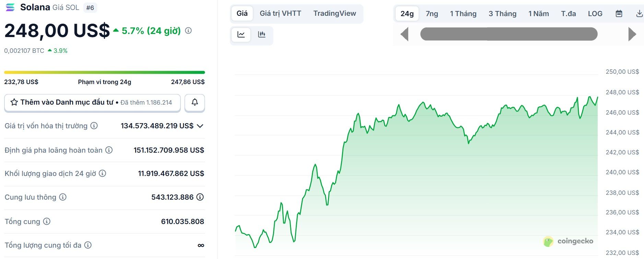This screenshot has width=644, height=259.
Task: Open info icon beside Khối lượng giao dịch 24 giờ
Action: (102, 173)
